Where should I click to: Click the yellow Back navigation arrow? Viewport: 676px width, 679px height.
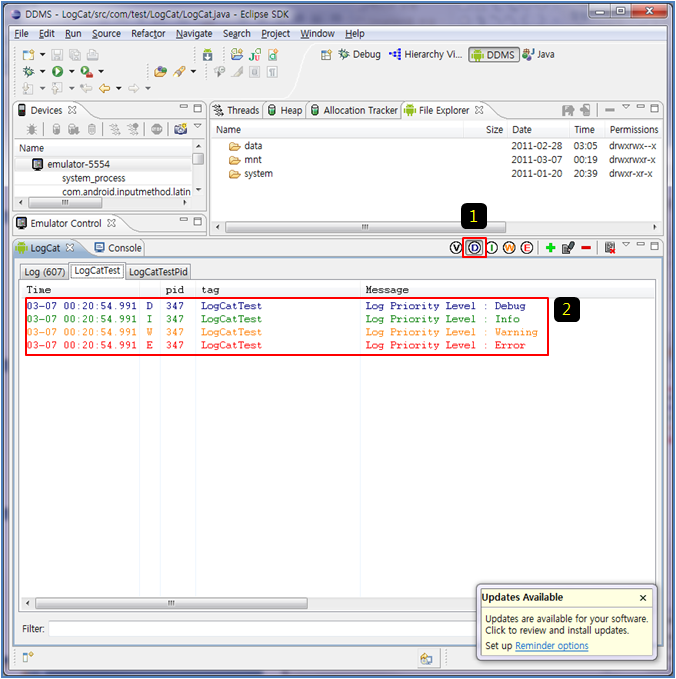[104, 88]
